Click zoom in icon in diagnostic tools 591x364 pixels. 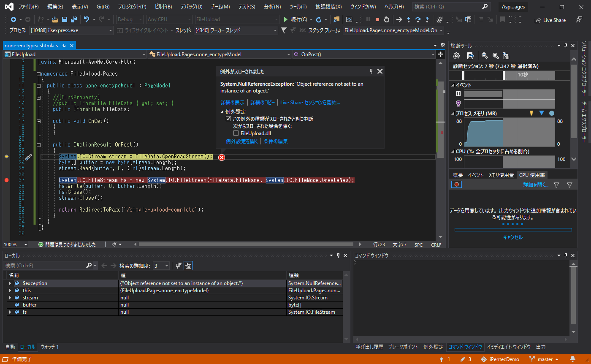click(x=485, y=56)
